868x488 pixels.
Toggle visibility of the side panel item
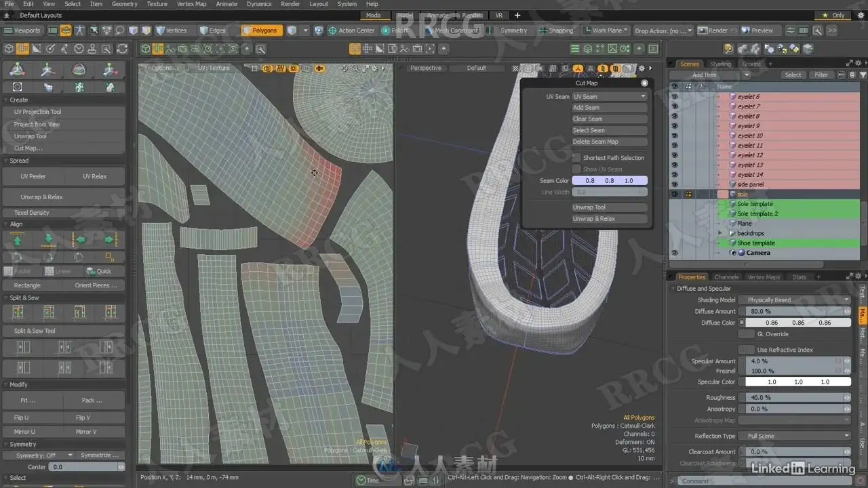coord(674,184)
